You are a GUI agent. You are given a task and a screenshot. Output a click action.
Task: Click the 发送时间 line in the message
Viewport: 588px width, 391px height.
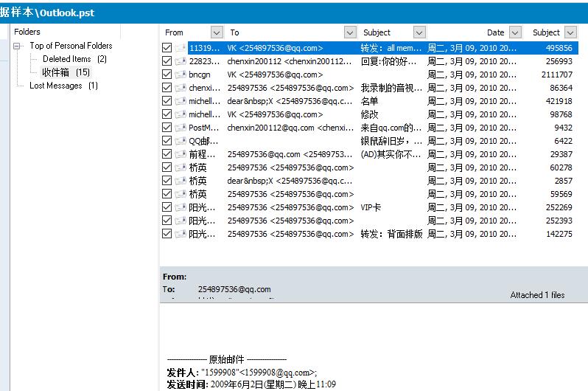(251, 384)
